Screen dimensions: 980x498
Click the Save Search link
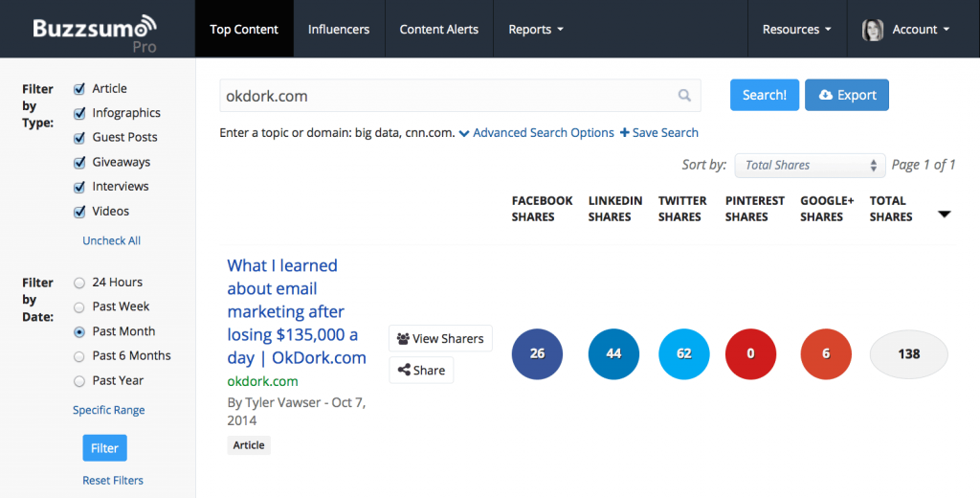click(659, 132)
